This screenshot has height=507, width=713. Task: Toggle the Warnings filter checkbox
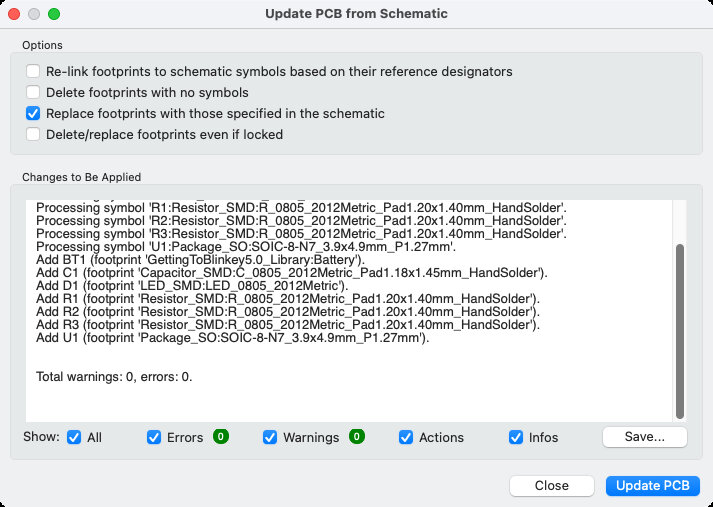click(x=271, y=437)
